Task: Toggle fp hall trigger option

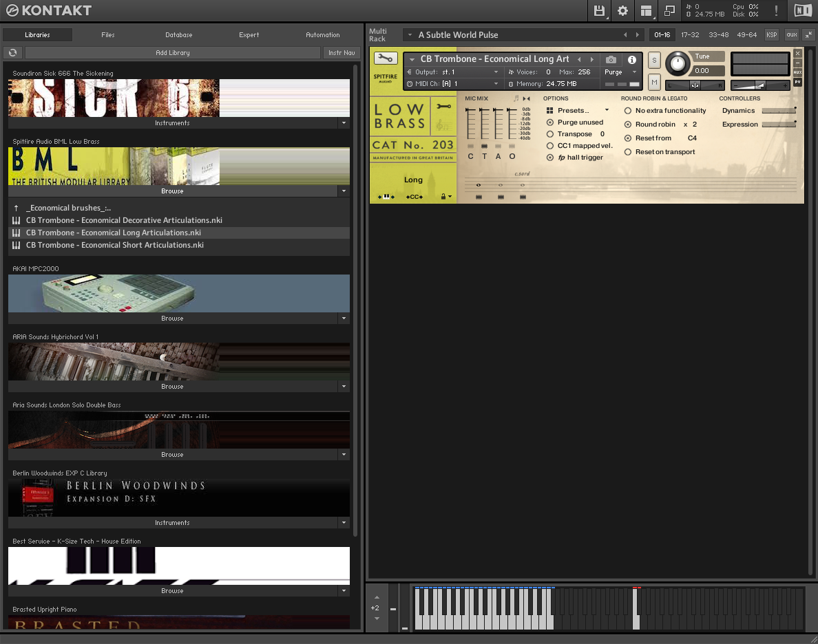Action: (x=550, y=158)
